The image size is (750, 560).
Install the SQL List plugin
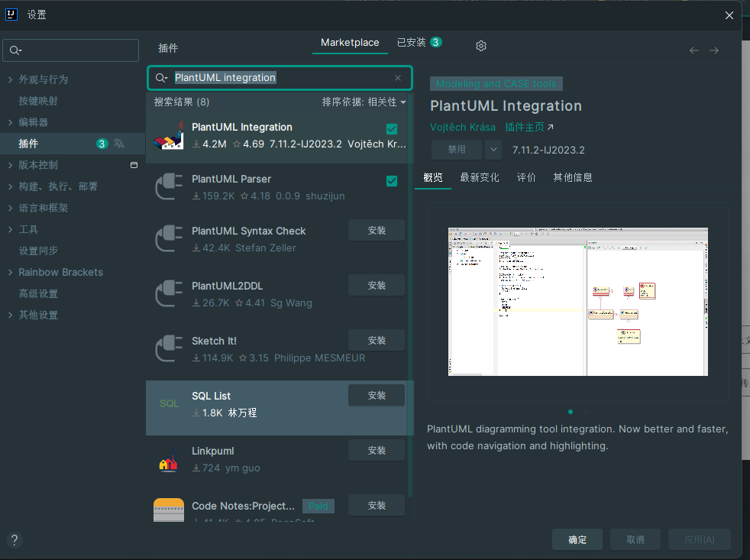click(x=377, y=395)
